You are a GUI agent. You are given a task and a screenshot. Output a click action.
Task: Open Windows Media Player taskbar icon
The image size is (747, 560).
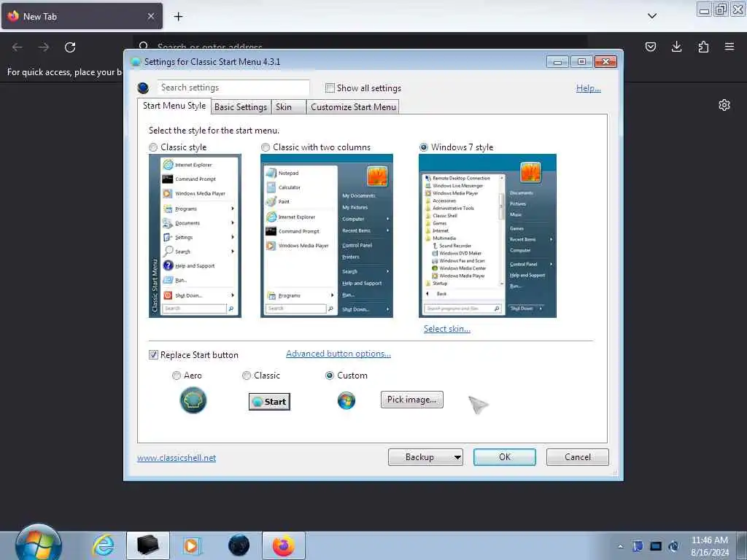(192, 545)
